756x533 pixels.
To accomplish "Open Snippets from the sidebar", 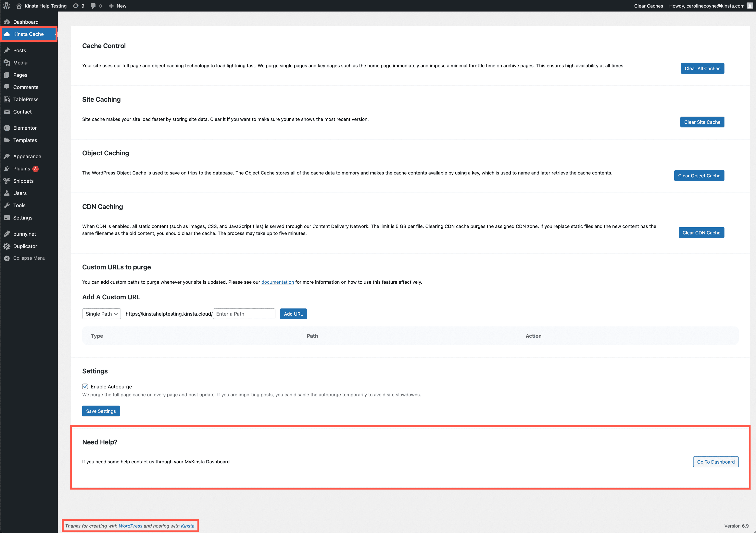I will [23, 181].
